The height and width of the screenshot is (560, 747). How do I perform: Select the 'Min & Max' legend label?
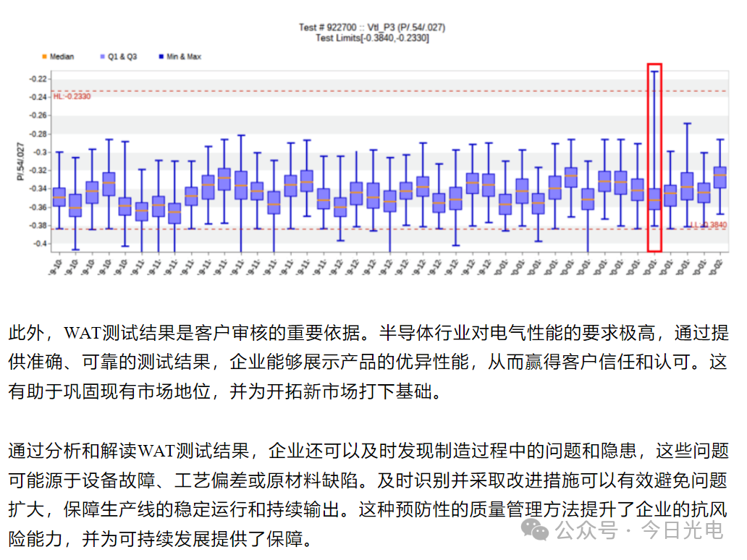[x=184, y=56]
